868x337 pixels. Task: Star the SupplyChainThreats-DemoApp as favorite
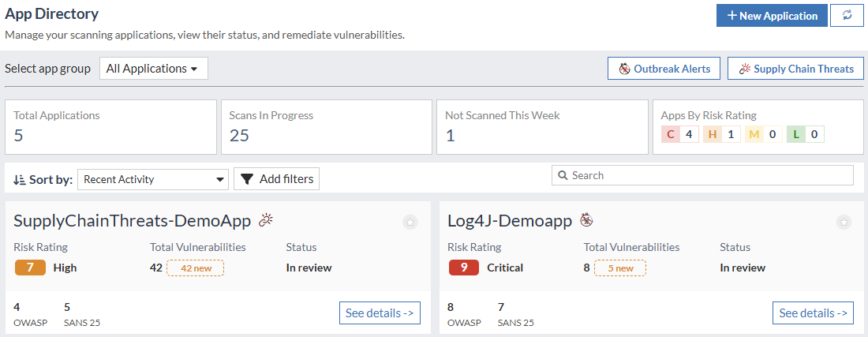click(410, 222)
